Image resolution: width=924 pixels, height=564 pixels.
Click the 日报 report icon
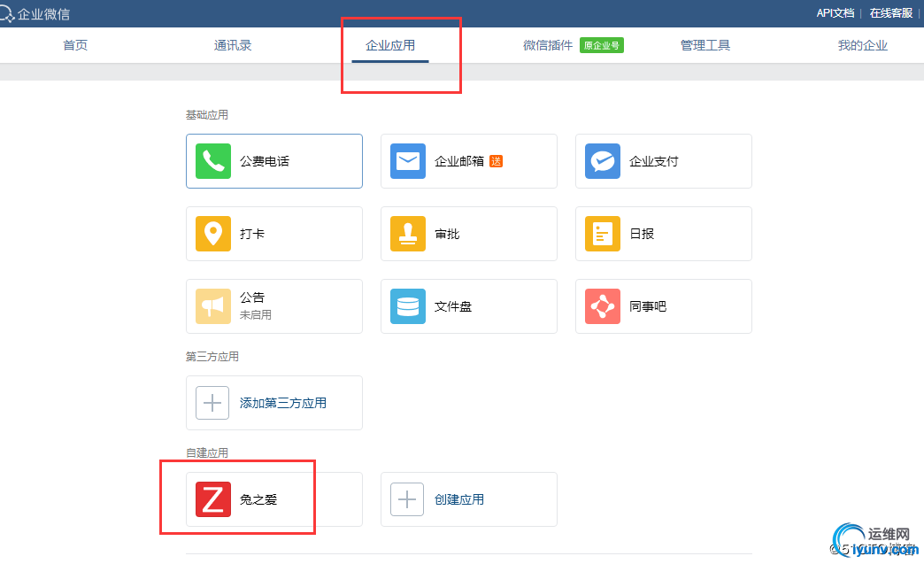pyautogui.click(x=603, y=234)
